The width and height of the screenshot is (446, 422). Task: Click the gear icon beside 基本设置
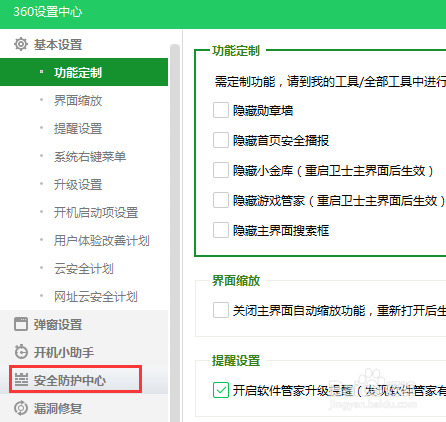pyautogui.click(x=21, y=44)
